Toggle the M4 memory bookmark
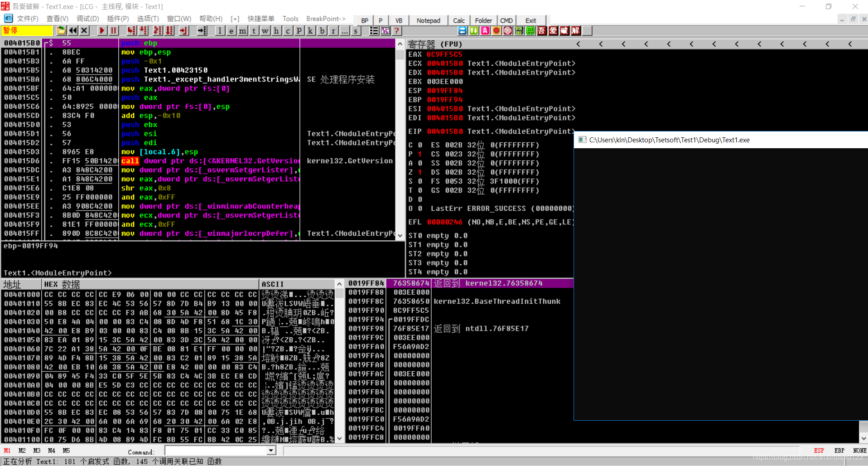 click(51, 451)
